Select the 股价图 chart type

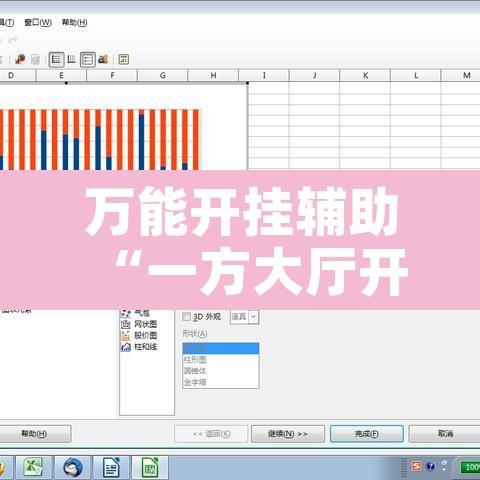point(139,335)
